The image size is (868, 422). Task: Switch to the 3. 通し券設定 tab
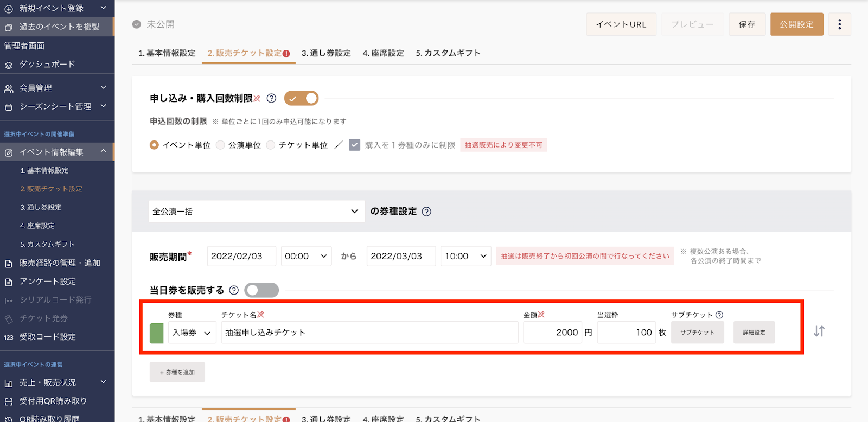(326, 53)
